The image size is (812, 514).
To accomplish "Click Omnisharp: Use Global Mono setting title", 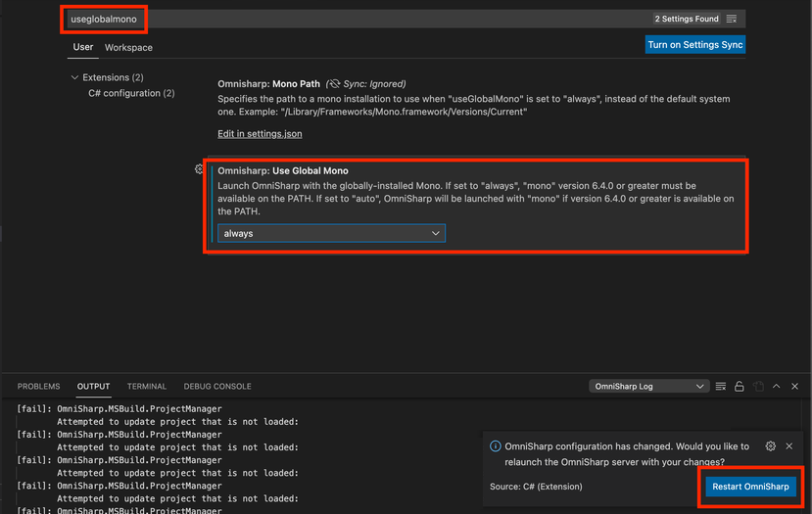I will [x=283, y=170].
